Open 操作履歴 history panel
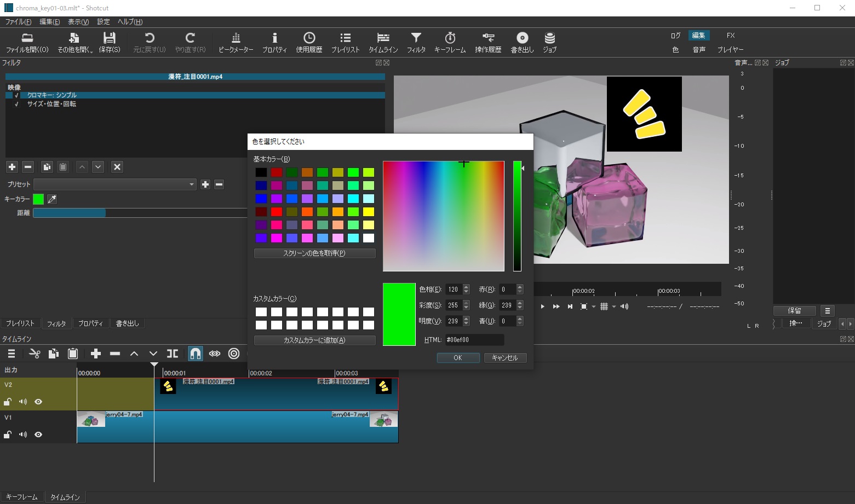The height and width of the screenshot is (504, 855). 488,42
